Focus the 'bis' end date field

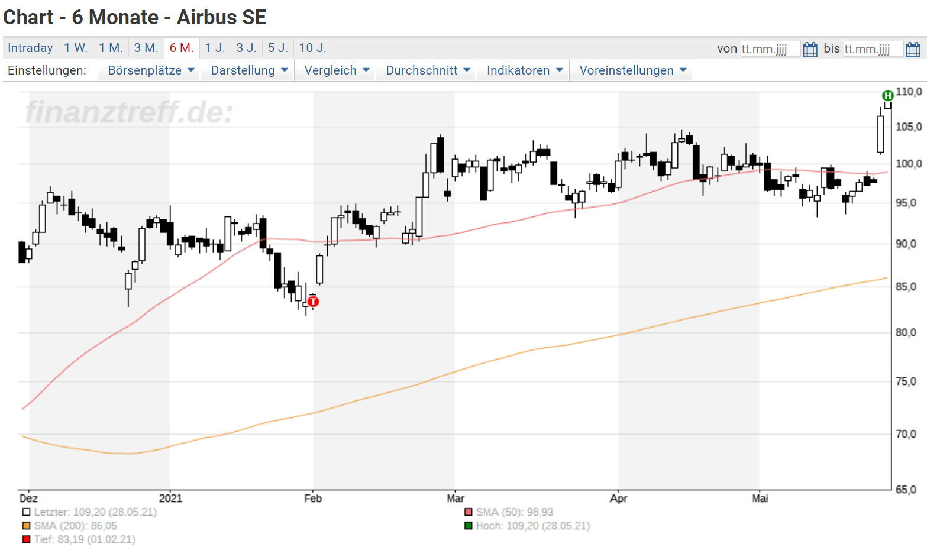[873, 49]
